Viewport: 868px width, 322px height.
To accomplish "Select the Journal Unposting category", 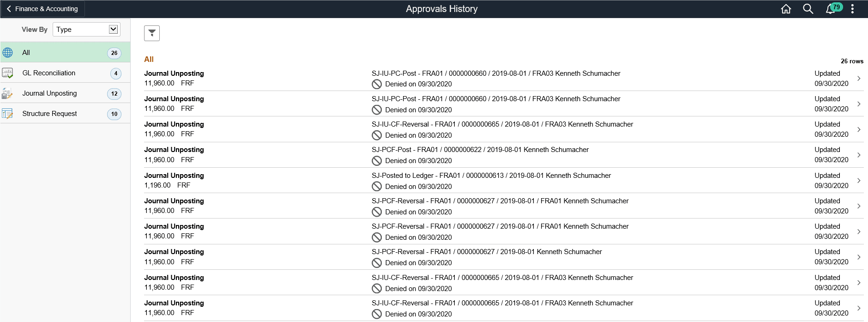I will pyautogui.click(x=65, y=93).
